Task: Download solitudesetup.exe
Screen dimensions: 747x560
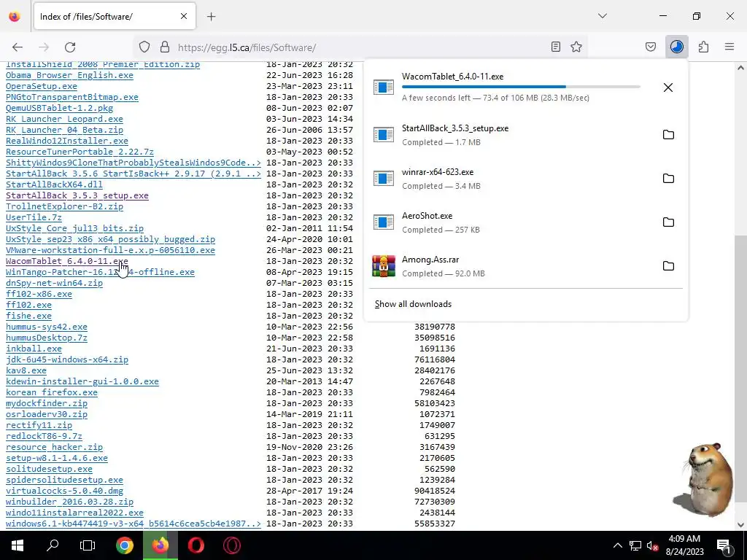Action: pyautogui.click(x=49, y=470)
